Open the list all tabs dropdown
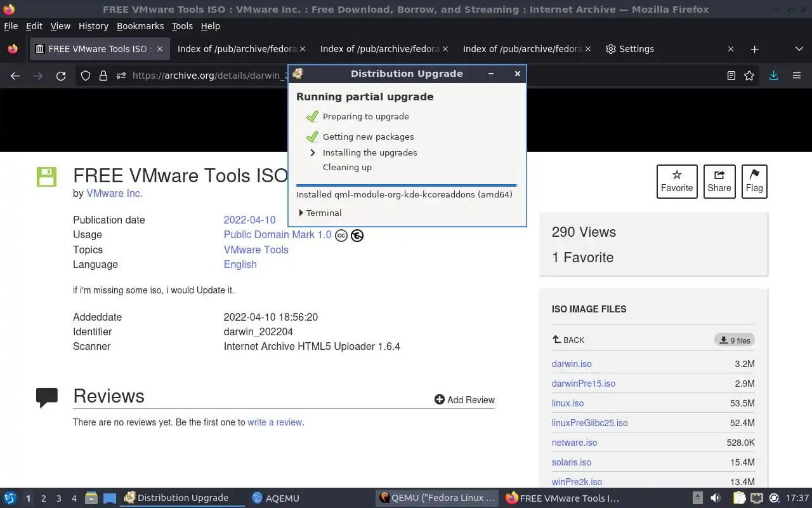 coord(799,49)
